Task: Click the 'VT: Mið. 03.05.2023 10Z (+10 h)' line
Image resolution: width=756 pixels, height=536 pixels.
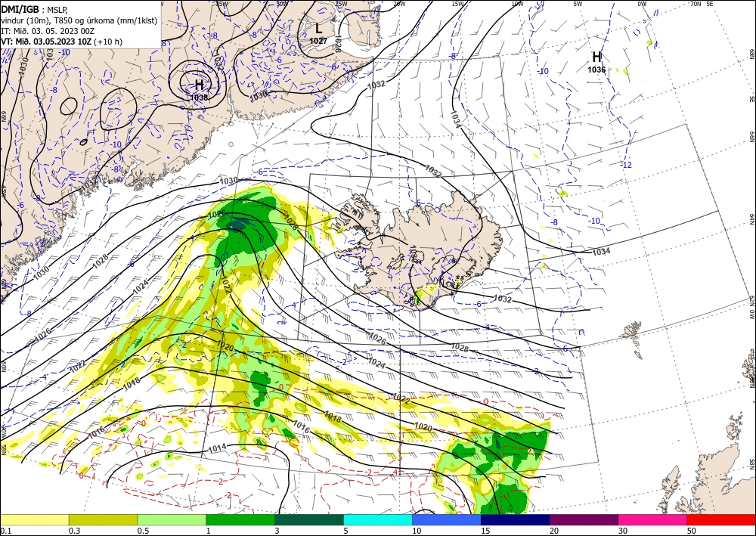Action: pyautogui.click(x=62, y=42)
